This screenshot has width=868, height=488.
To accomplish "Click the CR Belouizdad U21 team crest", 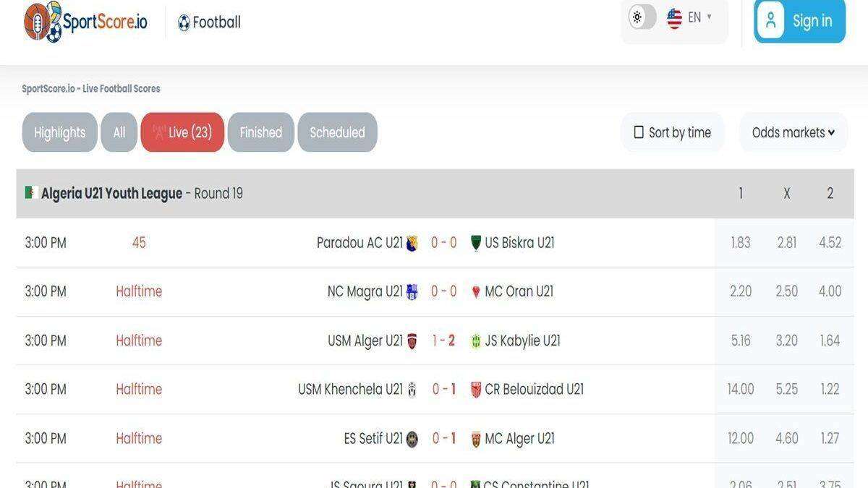I will (475, 390).
